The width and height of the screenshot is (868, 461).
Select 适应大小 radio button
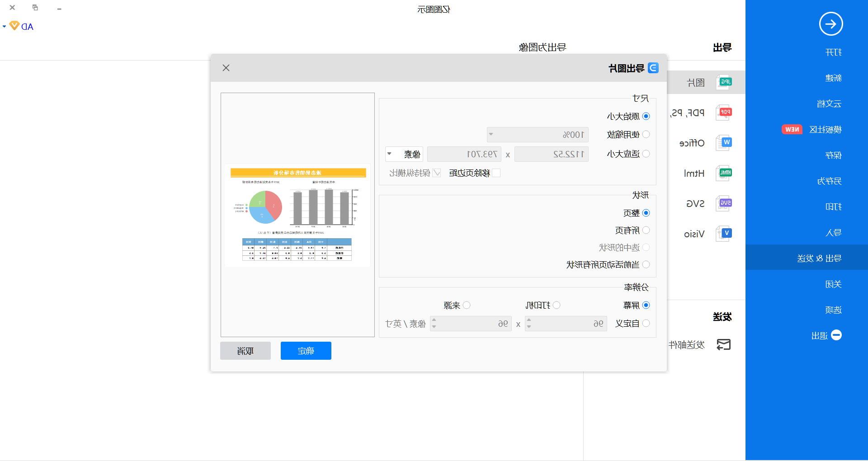(x=646, y=154)
